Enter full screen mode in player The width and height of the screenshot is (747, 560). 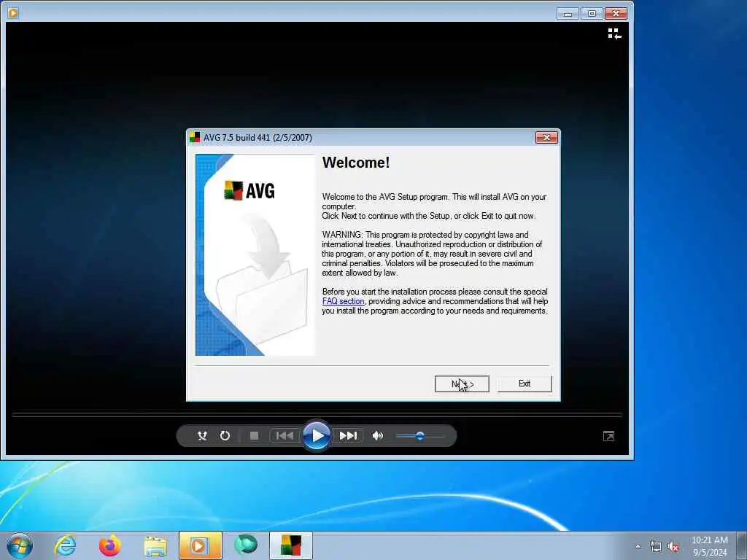click(608, 436)
